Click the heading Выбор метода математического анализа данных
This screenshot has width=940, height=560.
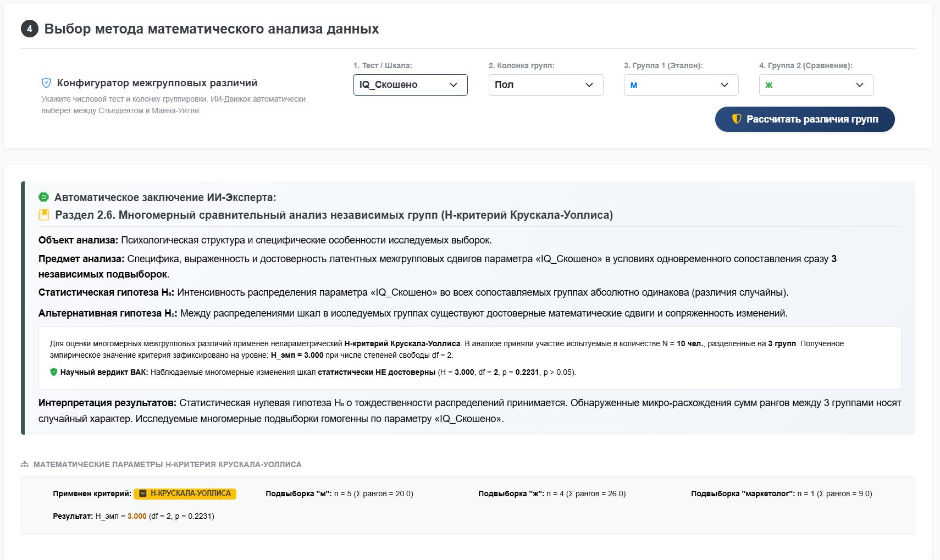[x=212, y=29]
